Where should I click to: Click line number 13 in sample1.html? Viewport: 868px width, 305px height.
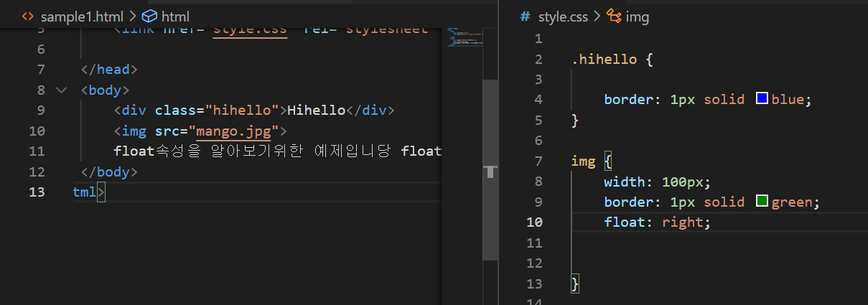[x=37, y=192]
